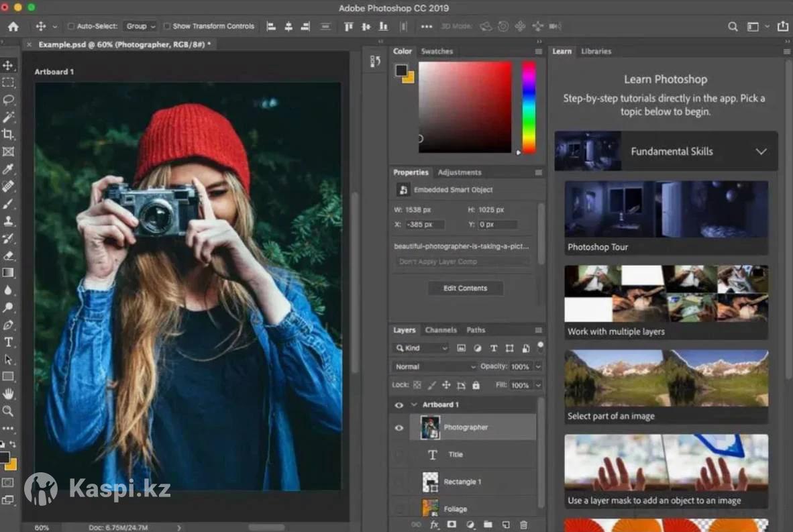Viewport: 793px width, 532px height.
Task: Open the Auto-Select Group dropdown
Action: click(140, 27)
